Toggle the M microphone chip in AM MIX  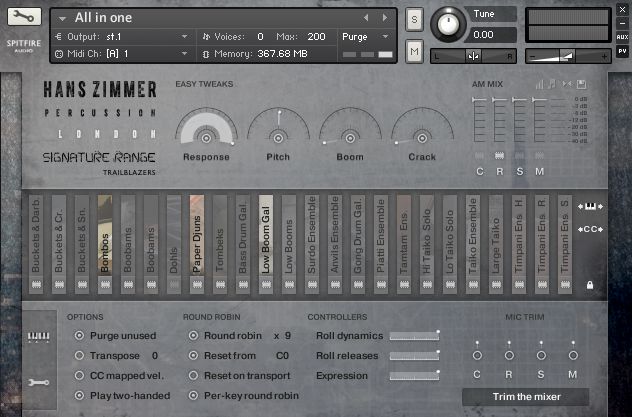(x=539, y=156)
